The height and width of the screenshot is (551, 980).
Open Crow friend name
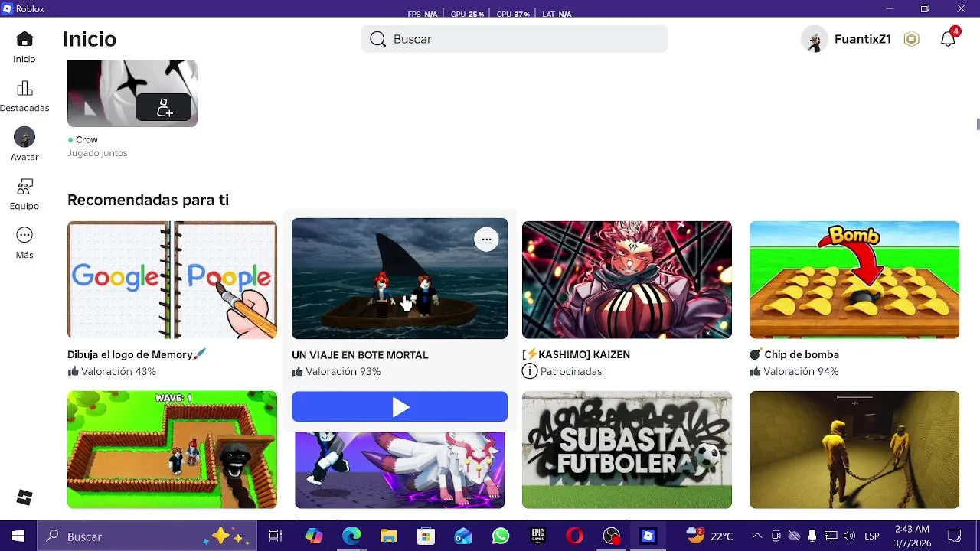pos(87,139)
